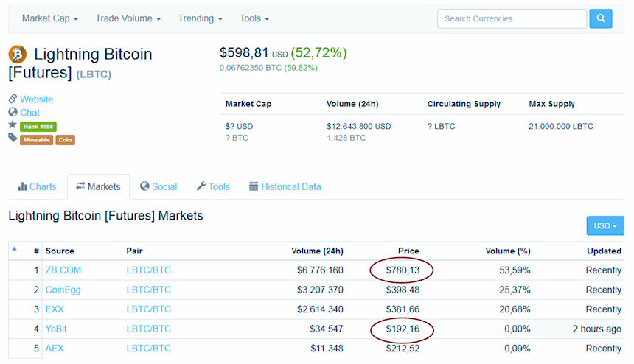634x364 pixels.
Task: Select the Markets tab
Action: 98,186
